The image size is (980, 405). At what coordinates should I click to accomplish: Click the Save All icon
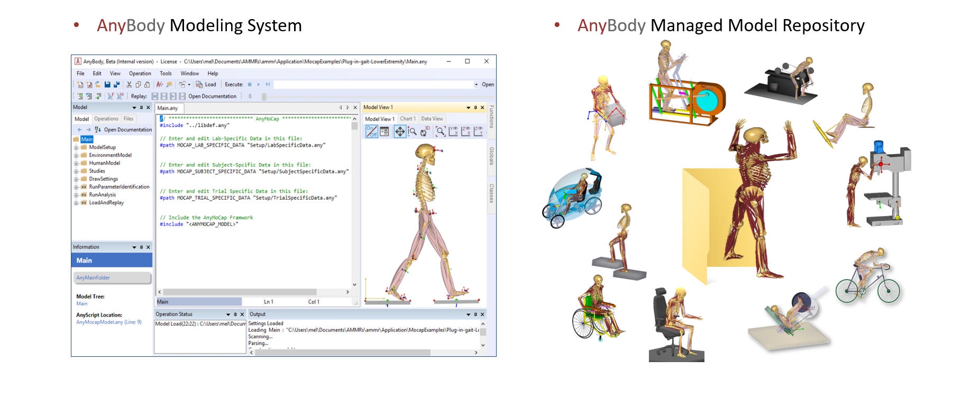tap(116, 85)
